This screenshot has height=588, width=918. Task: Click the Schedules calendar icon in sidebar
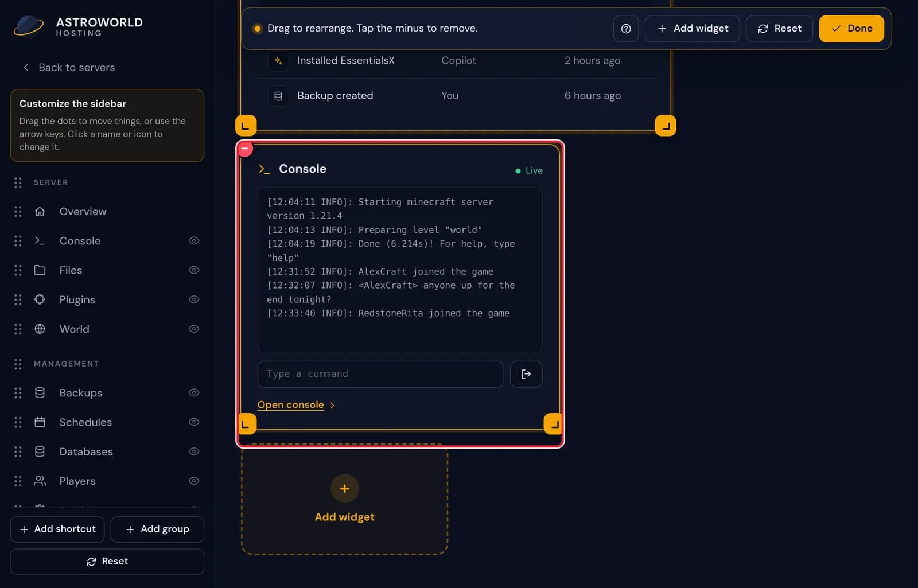[40, 422]
